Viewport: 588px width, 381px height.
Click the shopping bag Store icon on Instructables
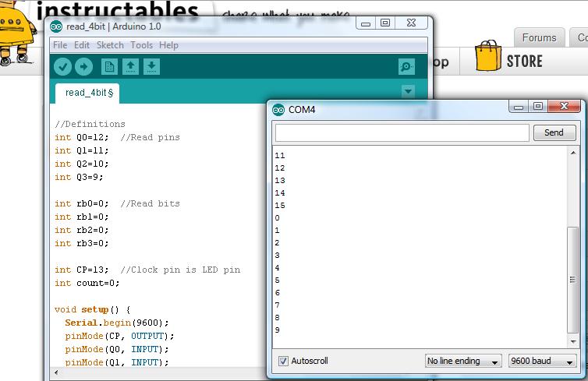click(x=488, y=55)
